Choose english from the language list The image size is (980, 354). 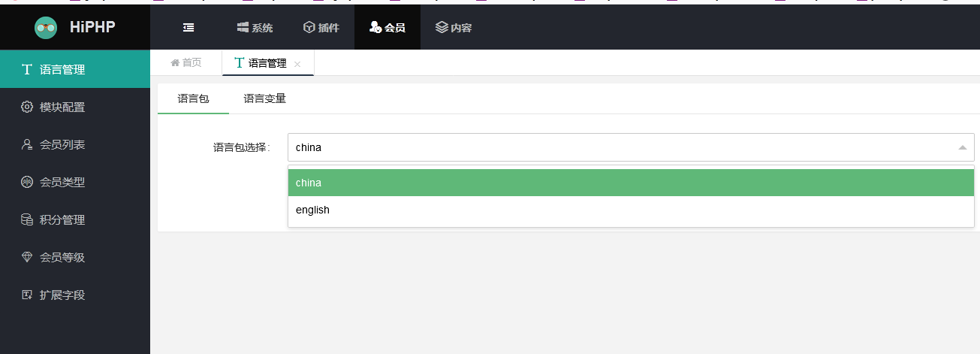click(x=631, y=210)
